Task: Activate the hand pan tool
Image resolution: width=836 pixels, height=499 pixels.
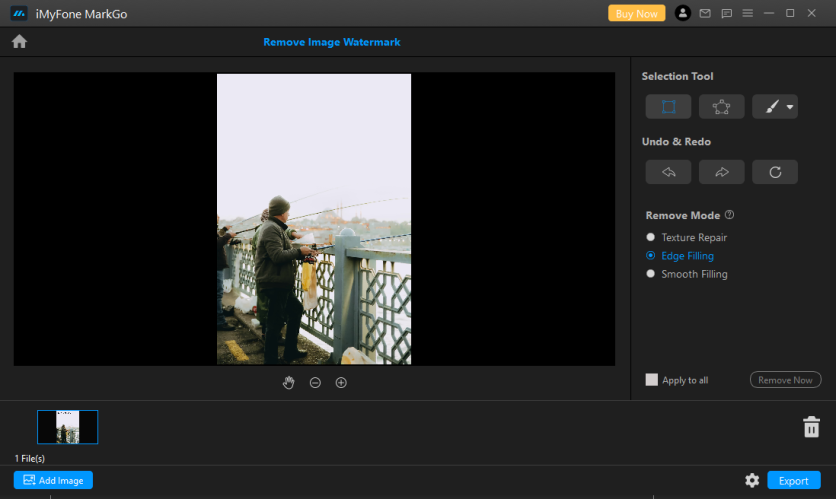Action: [288, 382]
